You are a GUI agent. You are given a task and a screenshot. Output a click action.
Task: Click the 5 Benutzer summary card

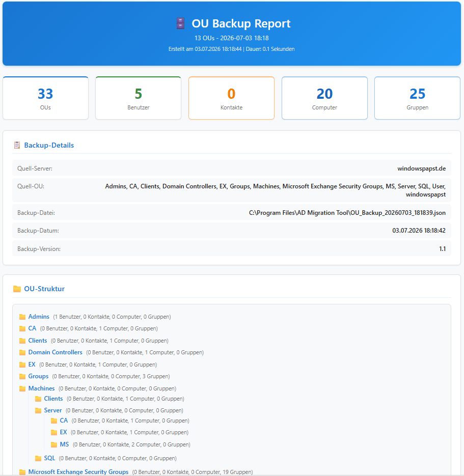click(x=139, y=98)
